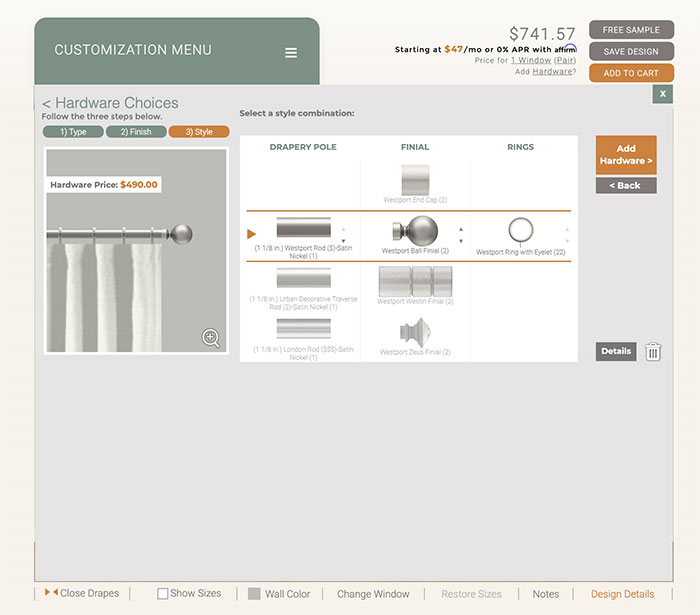The image size is (700, 615).
Task: Switch to the 2) Finish step tab
Action: pyautogui.click(x=135, y=132)
